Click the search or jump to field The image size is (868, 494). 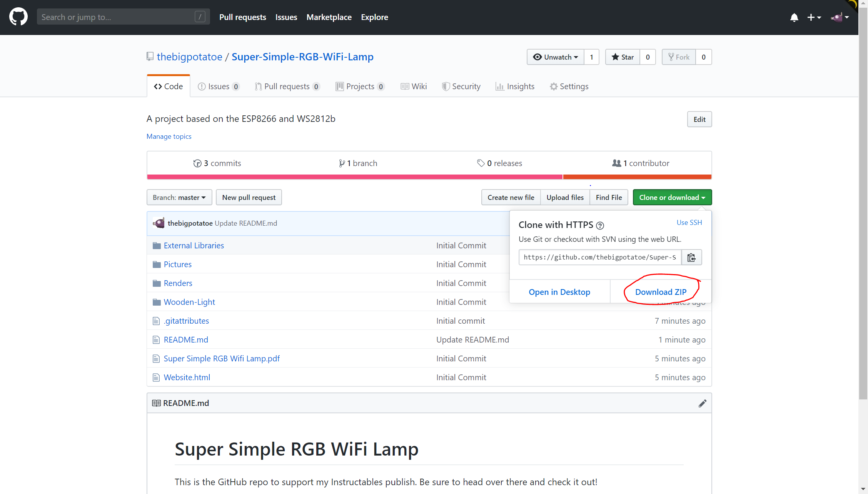115,17
